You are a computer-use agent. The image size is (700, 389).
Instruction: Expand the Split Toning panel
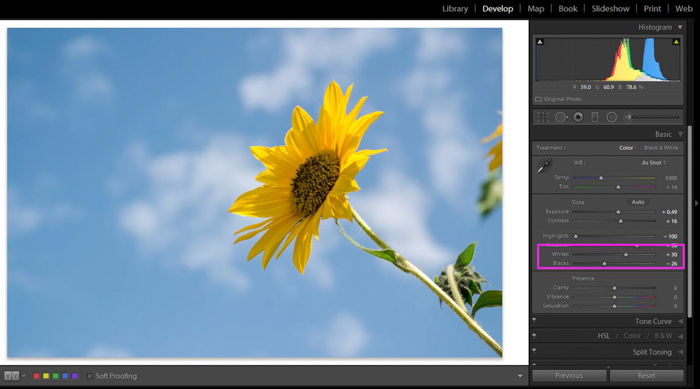(x=680, y=352)
